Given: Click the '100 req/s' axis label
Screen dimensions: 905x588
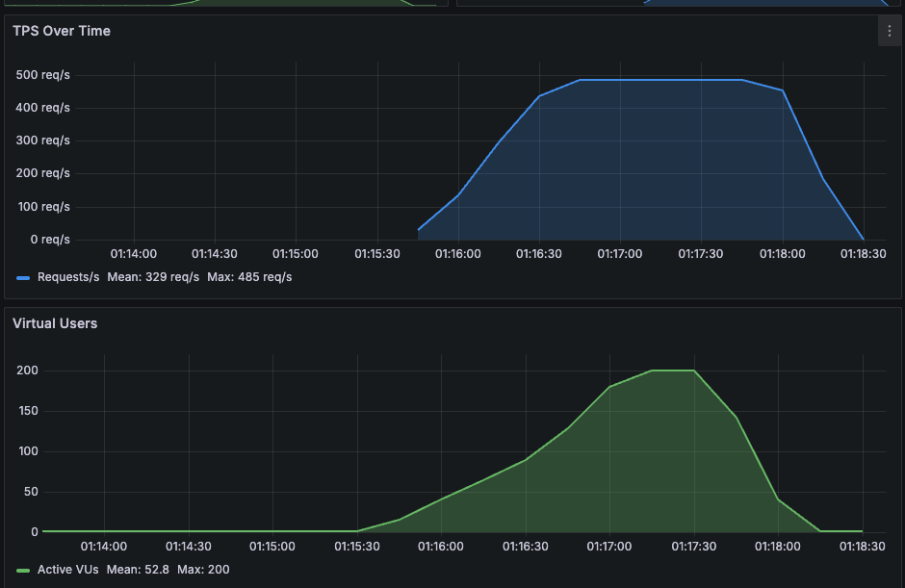Looking at the screenshot, I should tap(44, 207).
